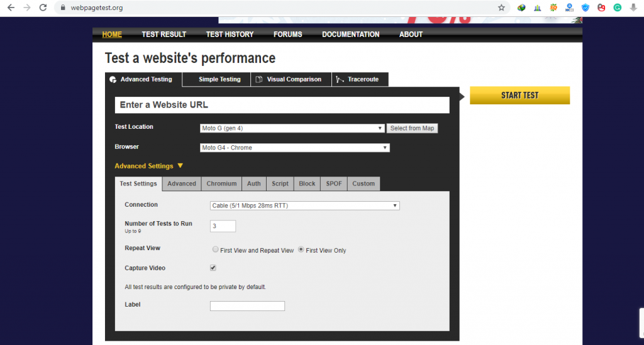Collapse the Advanced Settings section

point(148,166)
